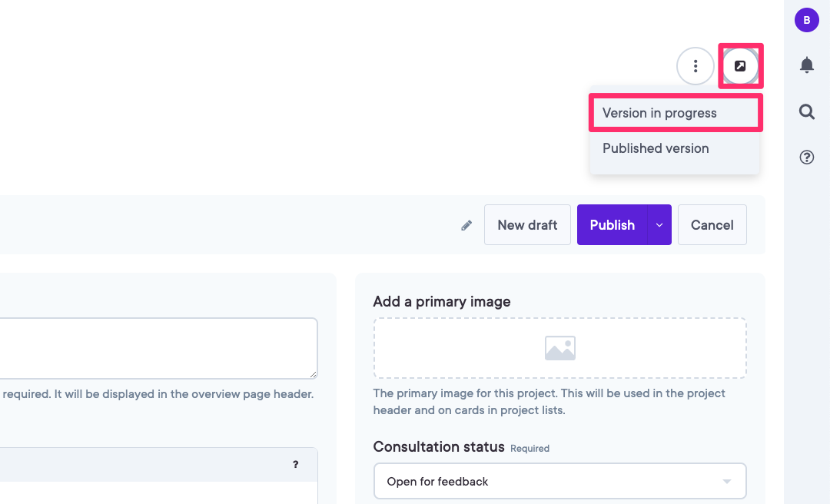
Task: Click the dashed primary image upload area
Action: click(x=461, y=348)
